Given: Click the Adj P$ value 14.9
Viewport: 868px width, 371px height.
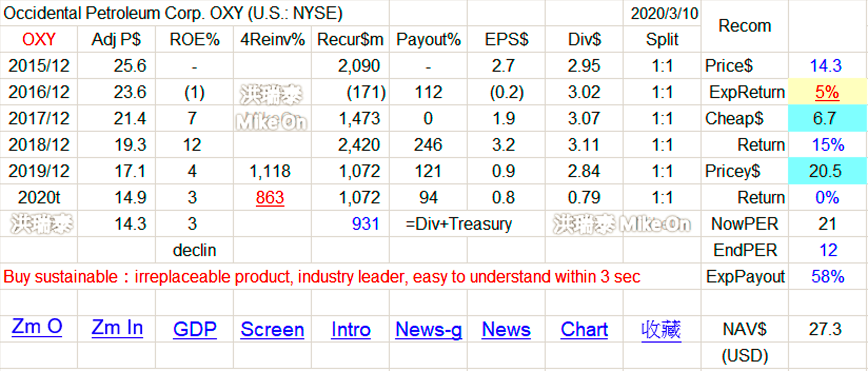Looking at the screenshot, I should (130, 198).
